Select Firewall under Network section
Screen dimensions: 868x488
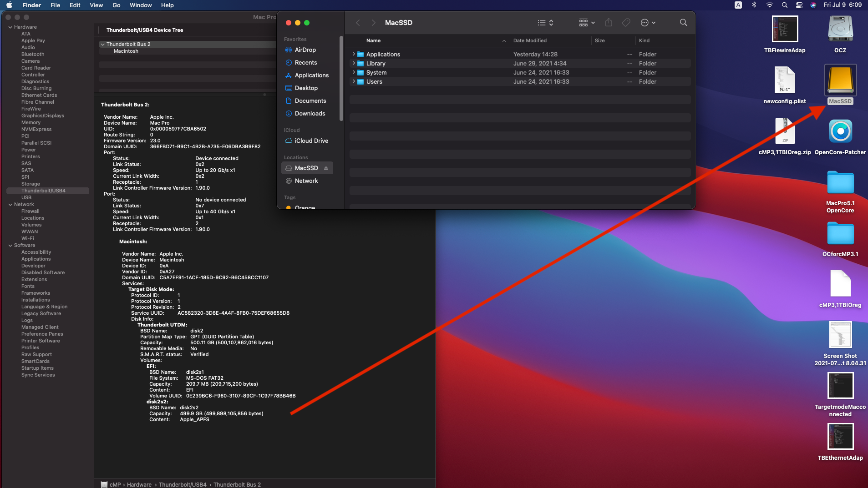[x=30, y=211]
